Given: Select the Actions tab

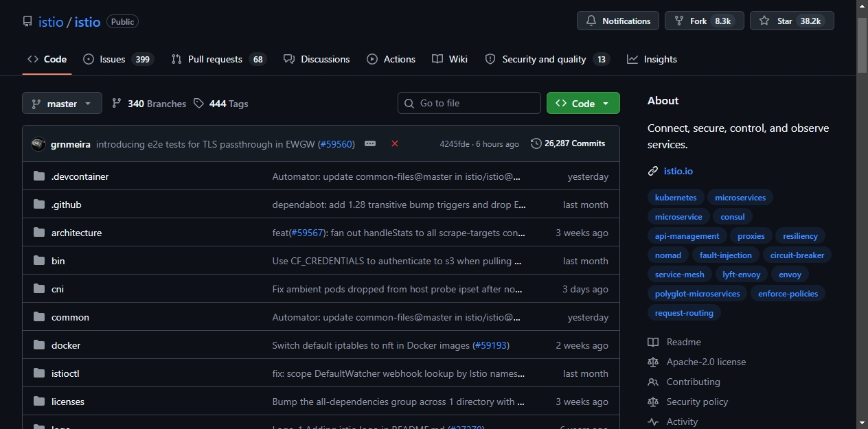Looking at the screenshot, I should point(391,59).
